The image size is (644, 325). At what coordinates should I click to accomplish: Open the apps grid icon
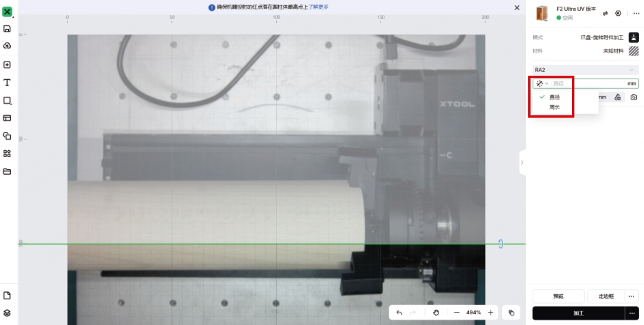pyautogui.click(x=7, y=153)
